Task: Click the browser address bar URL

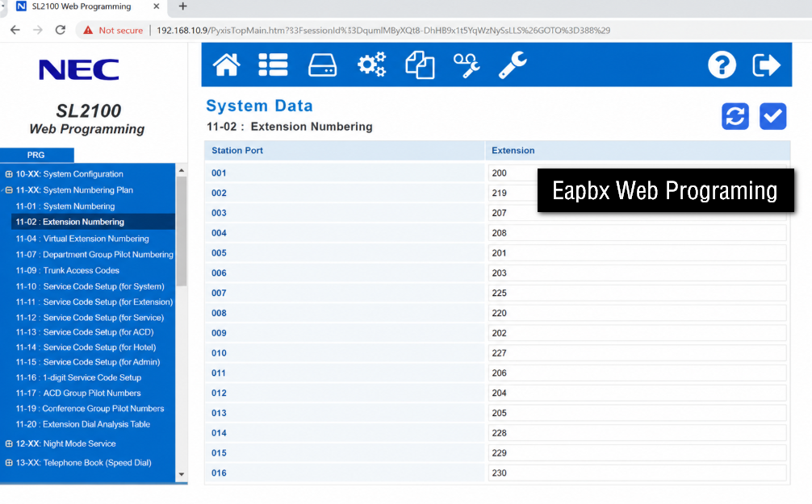Action: 383,30
